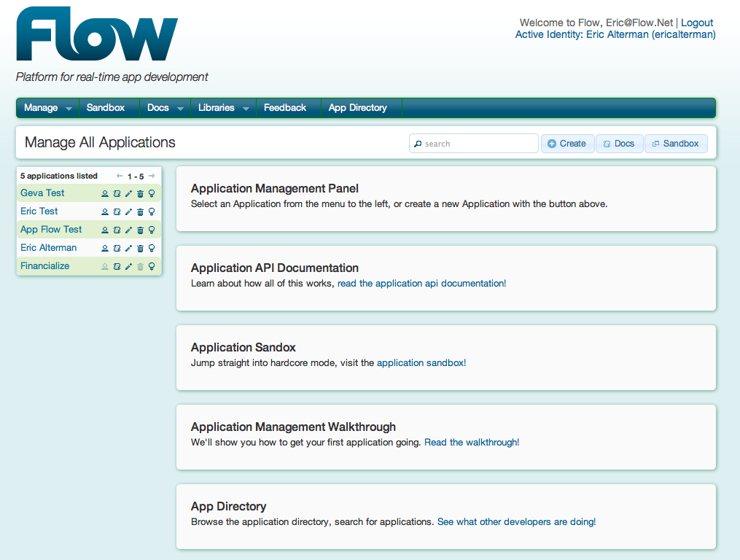Screen dimensions: 740x560
Task: Click the pencil edit icon for App Flow Test
Action: pos(128,230)
